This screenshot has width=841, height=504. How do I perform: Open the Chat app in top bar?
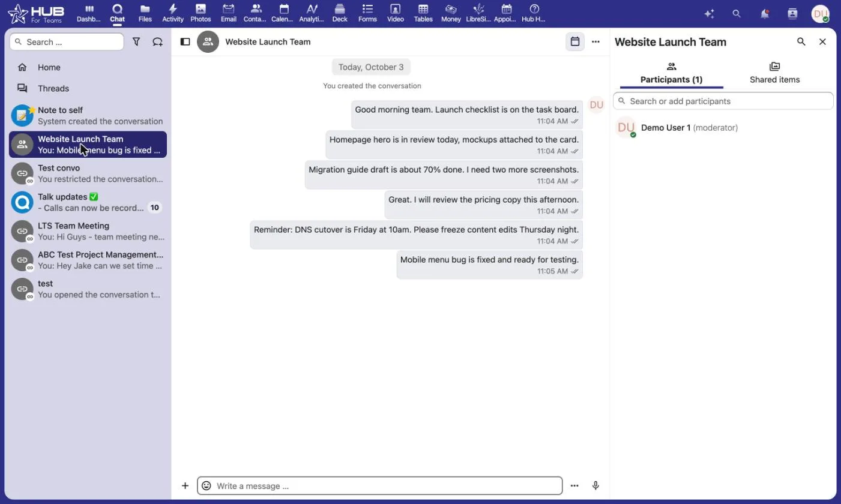(x=117, y=13)
